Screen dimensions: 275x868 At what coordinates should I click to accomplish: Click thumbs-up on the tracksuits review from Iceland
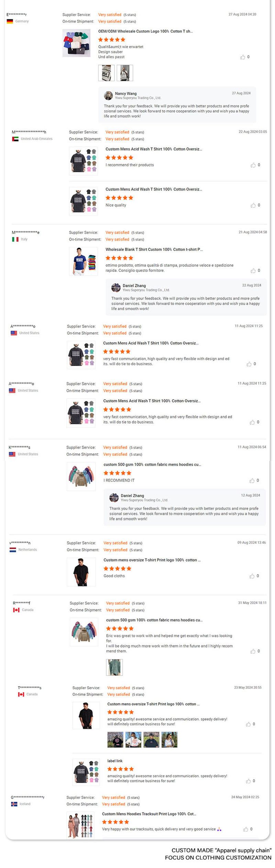[246, 829]
